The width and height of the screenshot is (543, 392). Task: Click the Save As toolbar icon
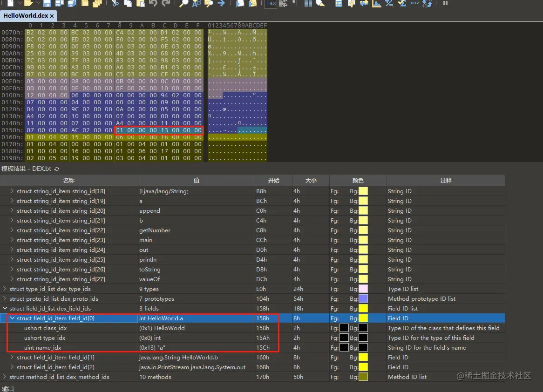pos(59,3)
